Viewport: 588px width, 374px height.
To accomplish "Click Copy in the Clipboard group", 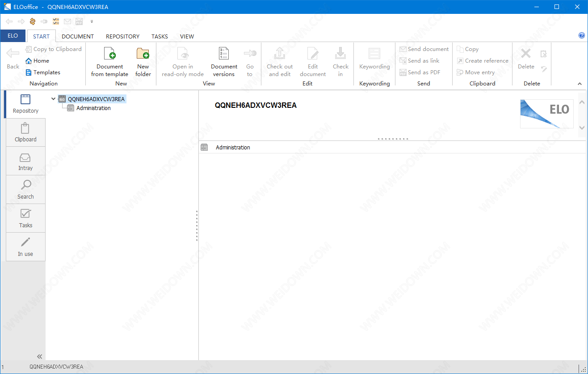I will click(x=467, y=49).
